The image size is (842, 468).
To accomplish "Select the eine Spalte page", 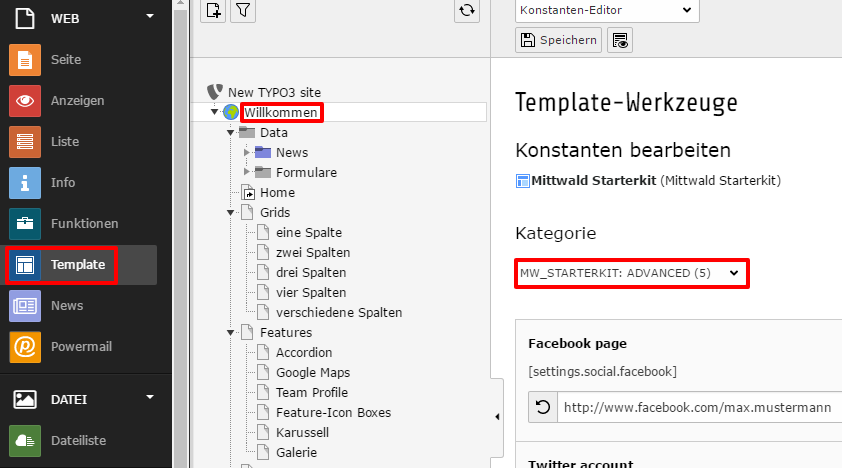I will point(309,232).
